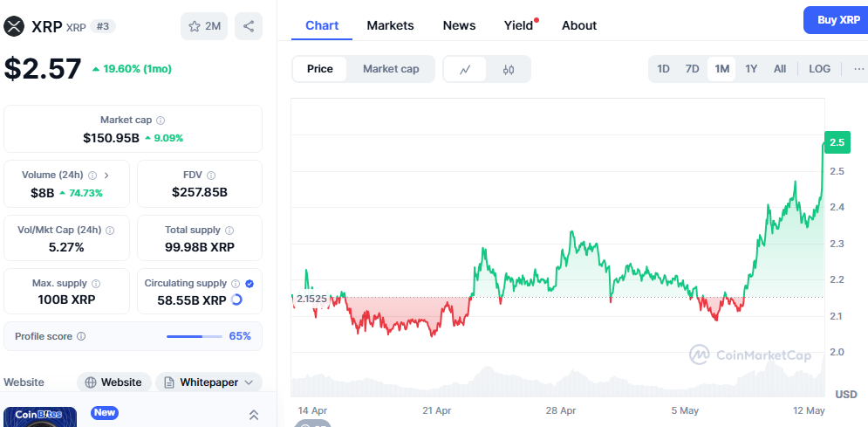Screen dimensions: 868x427
Task: Open the share options icon
Action: [x=249, y=26]
